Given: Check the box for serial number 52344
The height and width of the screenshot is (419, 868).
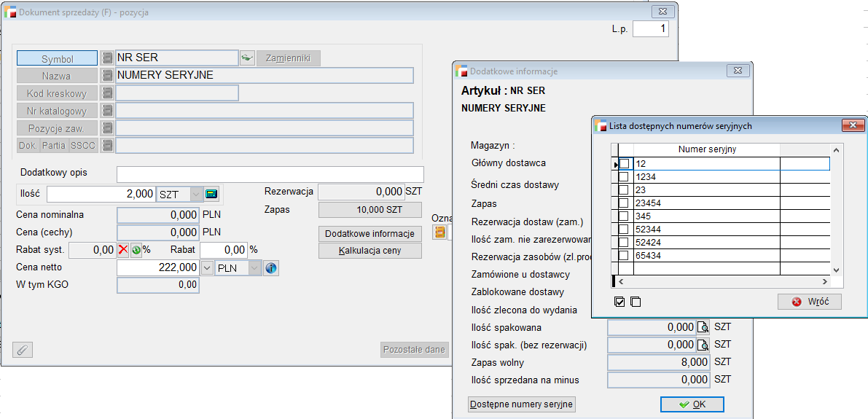Looking at the screenshot, I should point(624,230).
